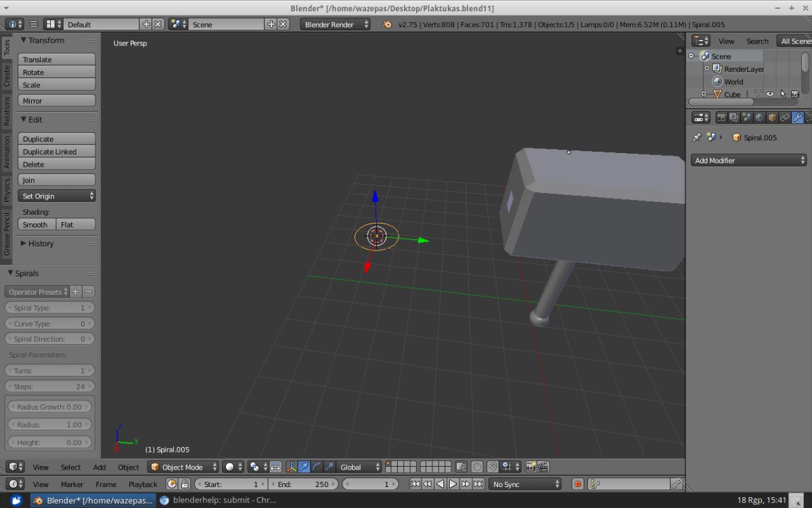Open the Add Modifier dropdown
The width and height of the screenshot is (812, 508).
[749, 161]
